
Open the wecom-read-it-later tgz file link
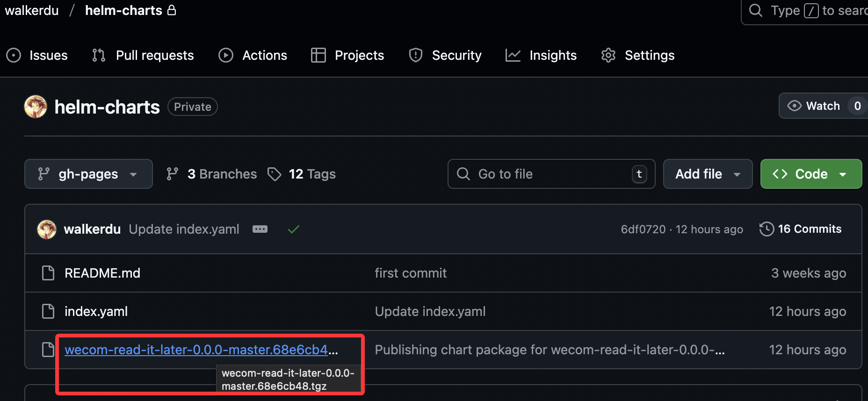(196, 350)
